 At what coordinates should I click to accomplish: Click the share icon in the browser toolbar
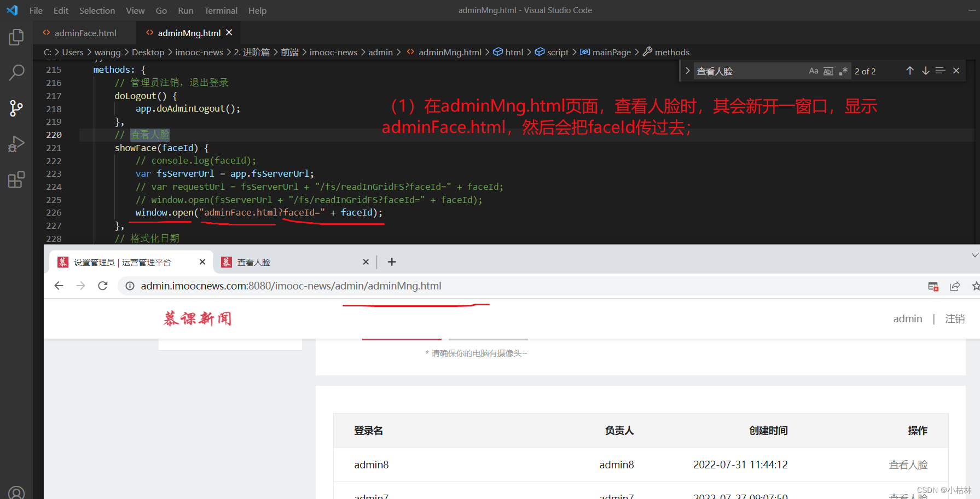[x=955, y=286]
